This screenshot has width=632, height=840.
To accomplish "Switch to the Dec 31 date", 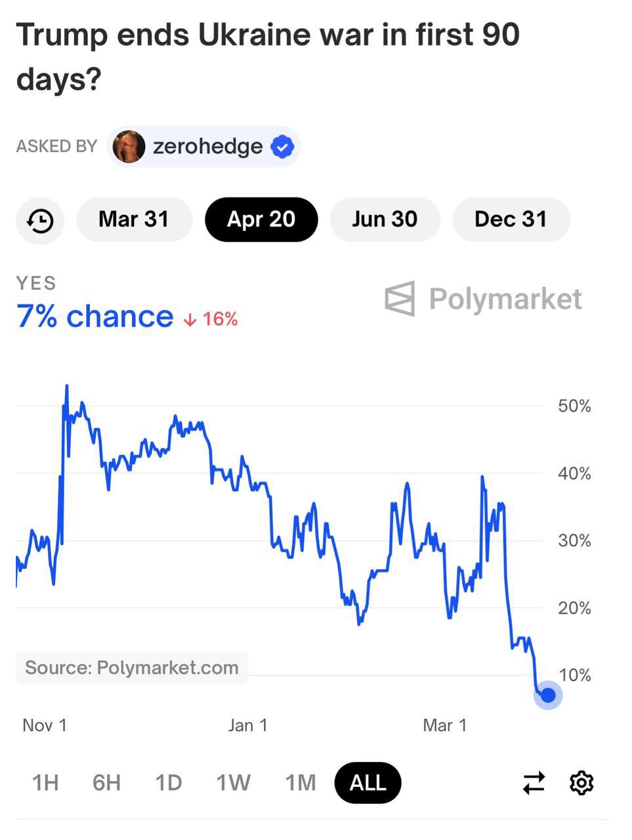I will [x=511, y=220].
